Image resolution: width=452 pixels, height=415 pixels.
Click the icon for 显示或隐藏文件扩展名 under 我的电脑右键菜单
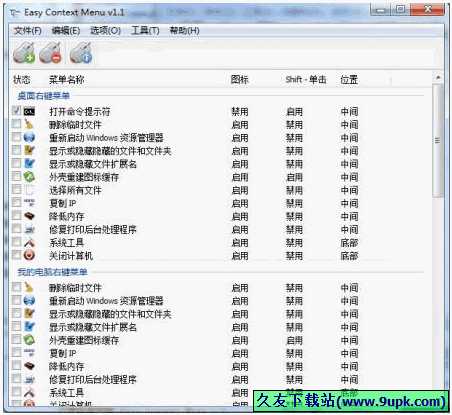tap(29, 327)
